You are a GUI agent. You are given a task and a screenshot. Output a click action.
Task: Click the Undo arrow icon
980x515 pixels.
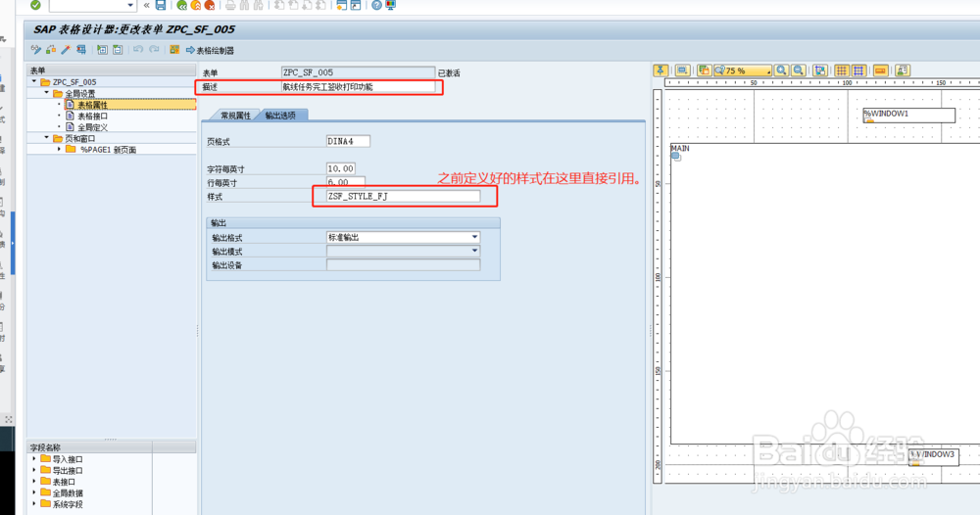[138, 49]
